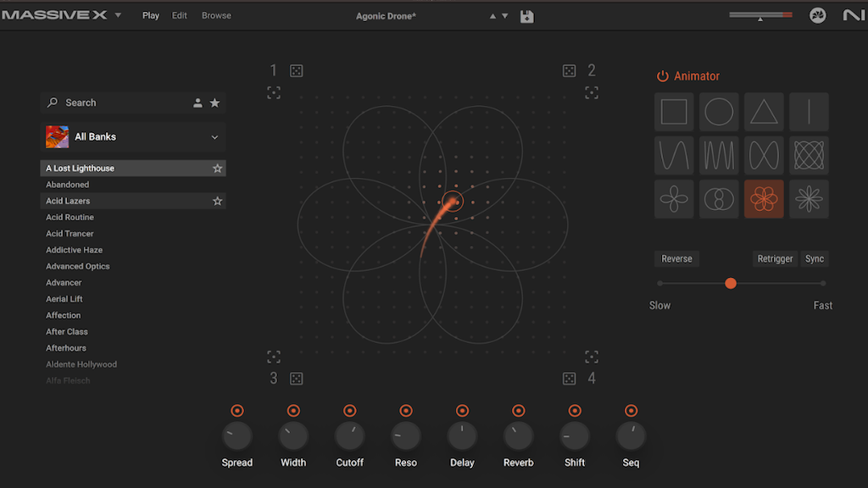Open the Massive X menu chevron
The image size is (868, 488).
pos(118,14)
